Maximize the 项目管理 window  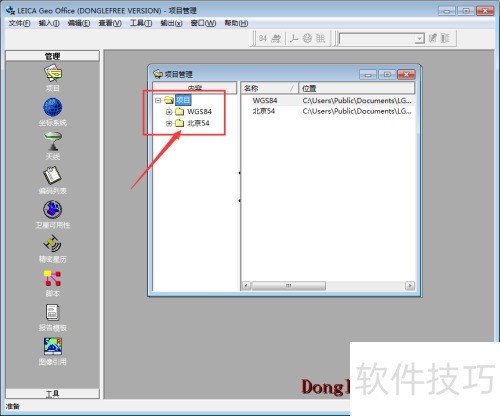coord(387,74)
